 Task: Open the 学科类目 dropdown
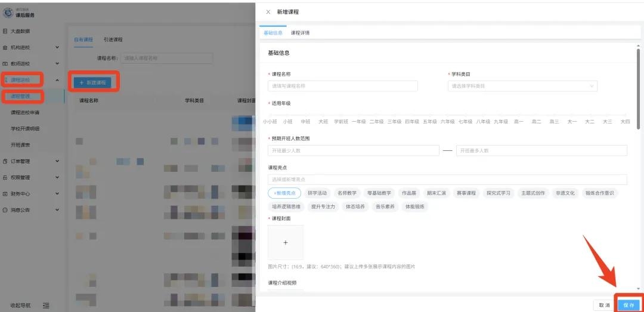click(x=522, y=86)
